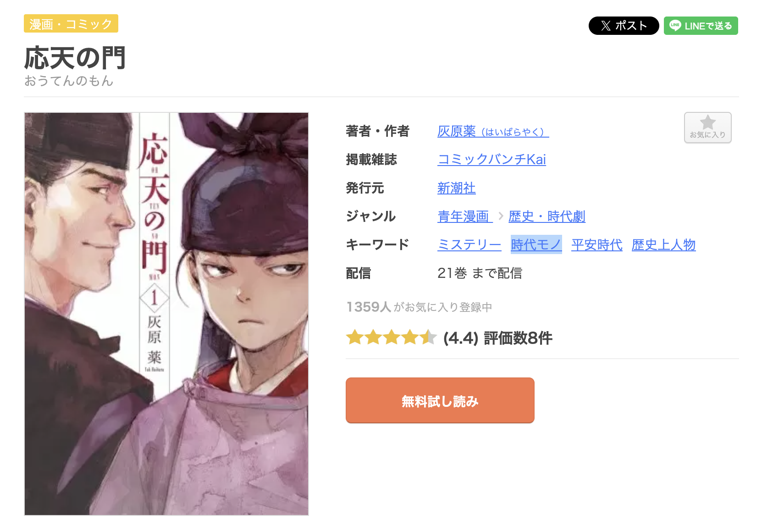This screenshot has width=773, height=532.
Task: Click the 1359人 favorites count text
Action: click(369, 307)
